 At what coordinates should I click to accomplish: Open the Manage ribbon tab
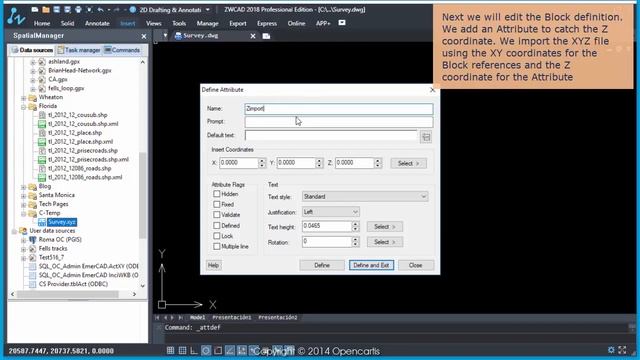(x=207, y=23)
